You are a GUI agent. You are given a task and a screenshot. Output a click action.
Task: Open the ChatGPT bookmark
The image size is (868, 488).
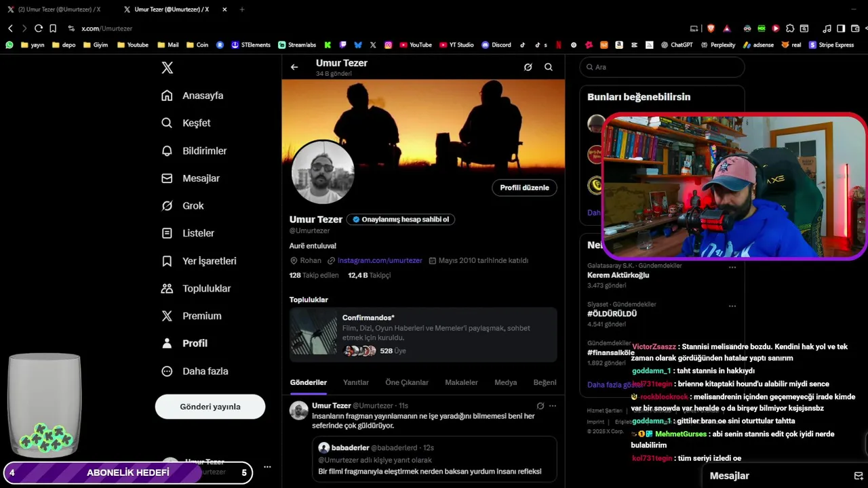pyautogui.click(x=677, y=45)
